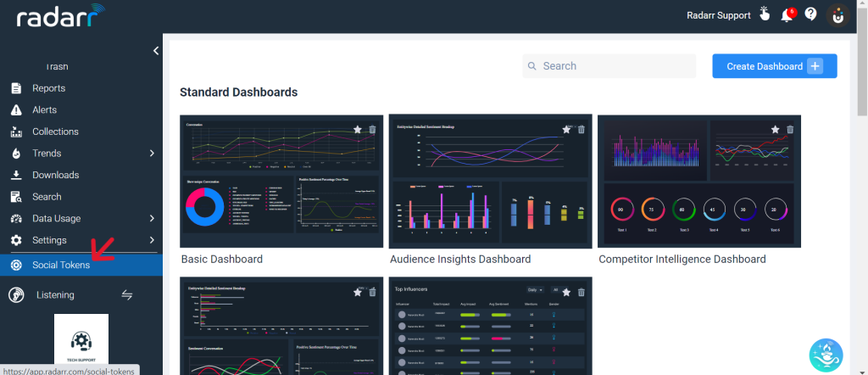Open Collections in the sidebar

55,132
